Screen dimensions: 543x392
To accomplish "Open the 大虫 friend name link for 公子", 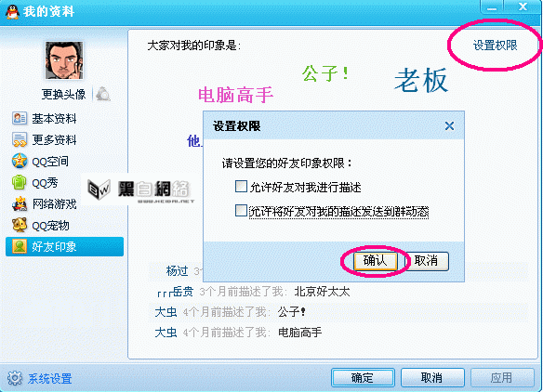I will (166, 312).
